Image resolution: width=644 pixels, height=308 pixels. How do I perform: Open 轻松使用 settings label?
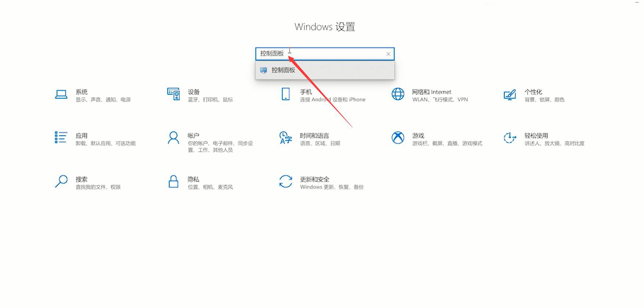click(536, 135)
